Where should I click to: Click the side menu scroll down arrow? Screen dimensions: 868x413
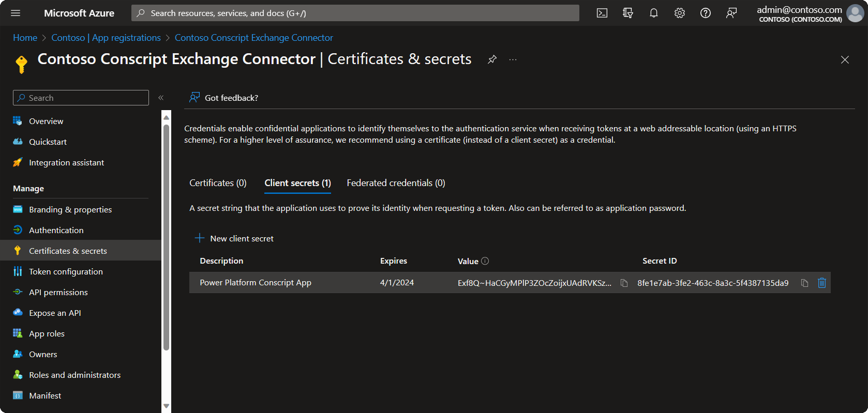pyautogui.click(x=166, y=406)
